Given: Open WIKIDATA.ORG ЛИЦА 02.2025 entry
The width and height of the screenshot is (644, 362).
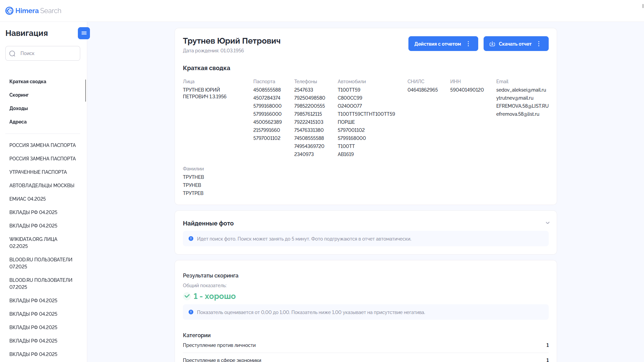Looking at the screenshot, I should tap(34, 243).
